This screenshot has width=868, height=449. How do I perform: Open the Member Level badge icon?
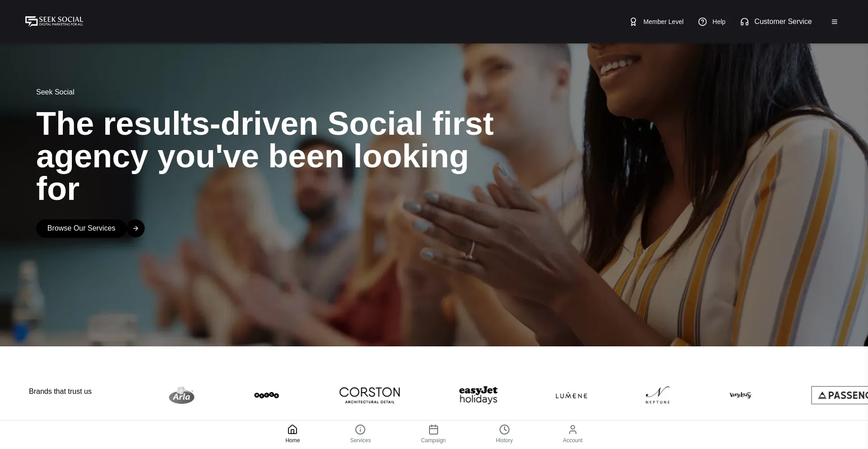pyautogui.click(x=633, y=22)
